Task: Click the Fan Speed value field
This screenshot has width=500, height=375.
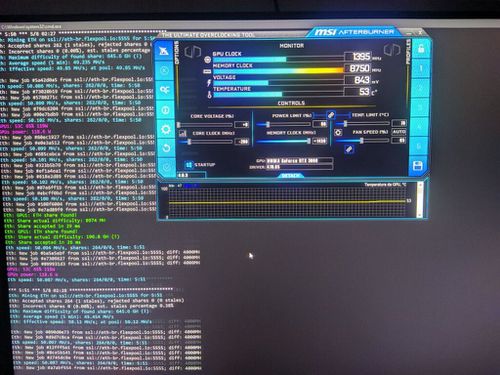Action: tap(399, 140)
